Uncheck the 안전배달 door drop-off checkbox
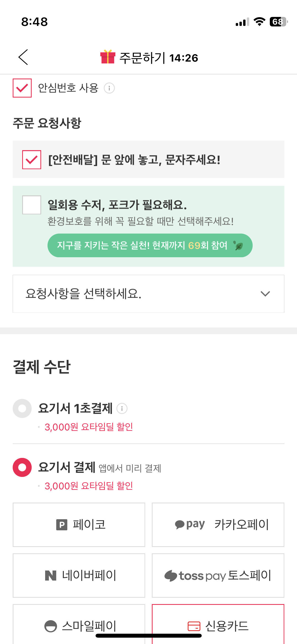Image resolution: width=297 pixels, height=644 pixels. [32, 160]
